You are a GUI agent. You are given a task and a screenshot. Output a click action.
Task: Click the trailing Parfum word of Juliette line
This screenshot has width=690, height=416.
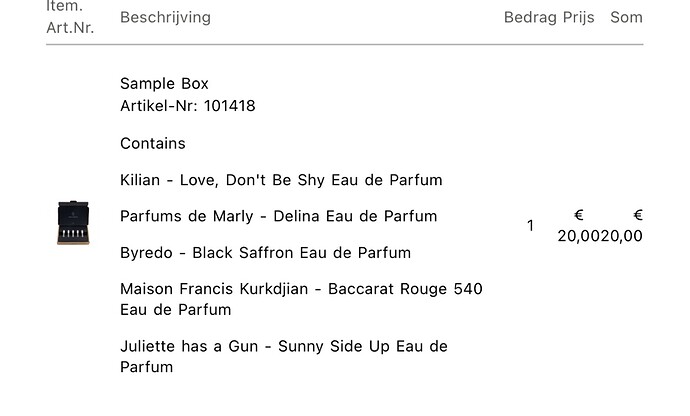[147, 367]
